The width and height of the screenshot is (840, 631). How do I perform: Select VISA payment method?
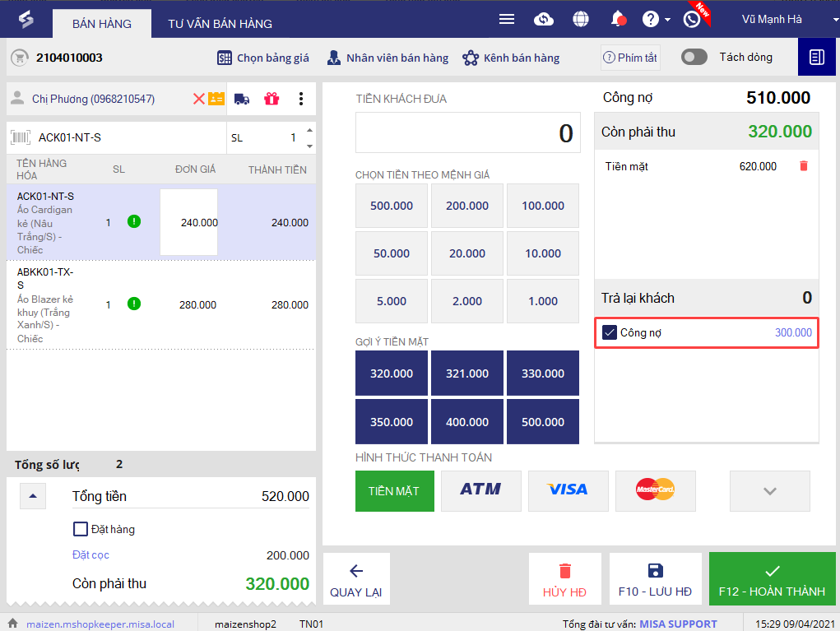point(569,491)
